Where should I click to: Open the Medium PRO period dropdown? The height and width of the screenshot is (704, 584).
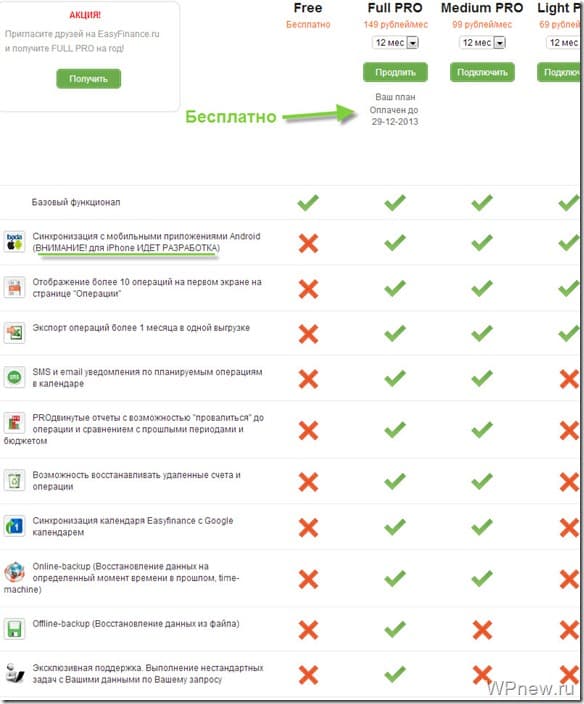coord(482,43)
